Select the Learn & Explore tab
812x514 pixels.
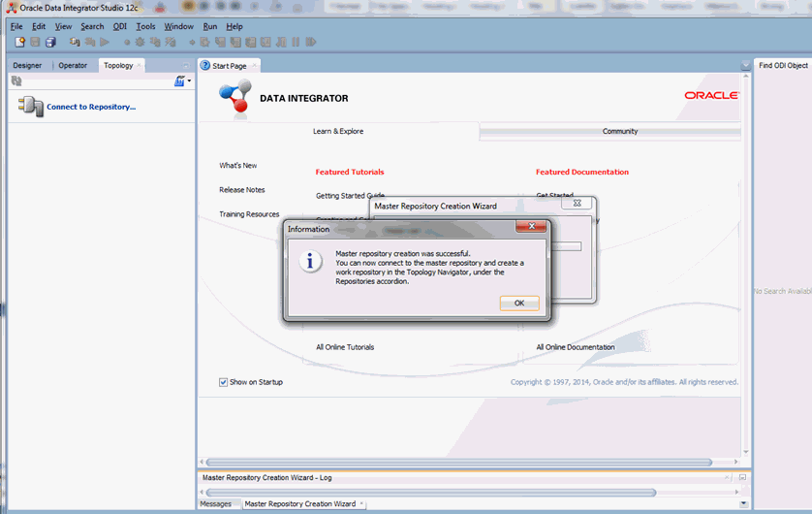click(x=338, y=131)
